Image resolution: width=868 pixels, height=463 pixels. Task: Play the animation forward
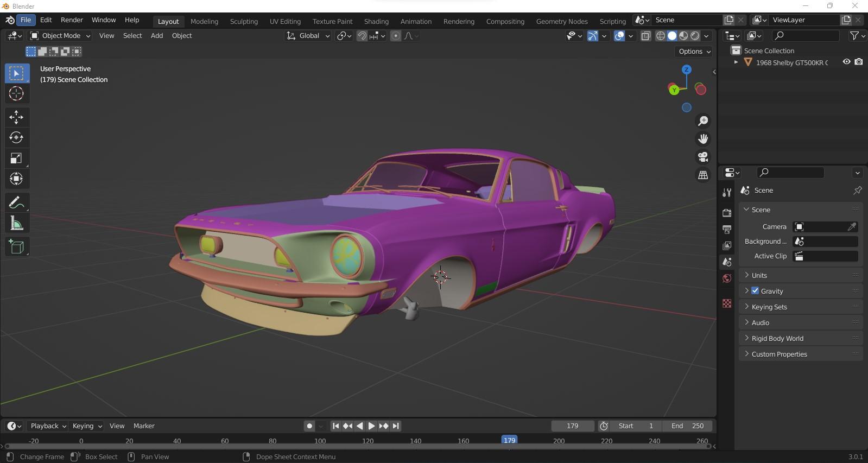371,426
